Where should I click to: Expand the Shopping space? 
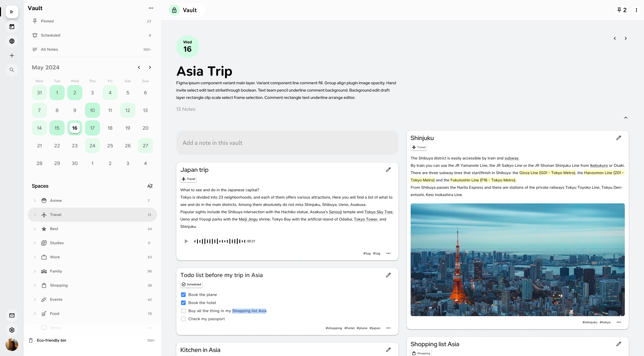pyautogui.click(x=35, y=285)
